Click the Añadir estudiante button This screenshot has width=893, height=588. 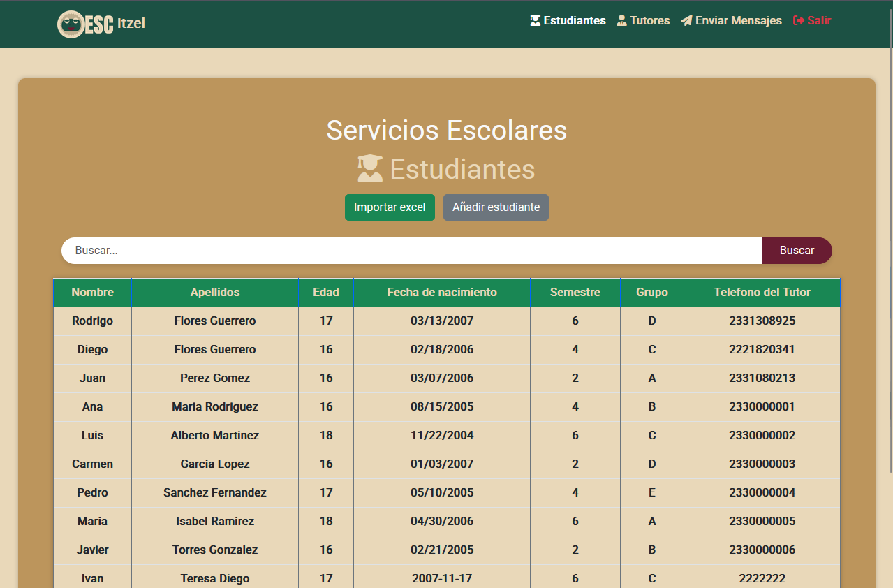click(496, 207)
